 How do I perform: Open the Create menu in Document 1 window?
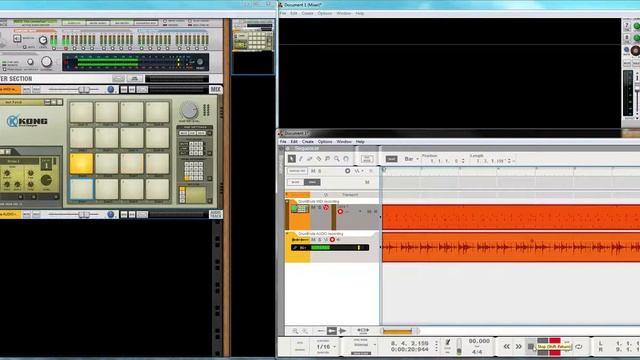308,142
